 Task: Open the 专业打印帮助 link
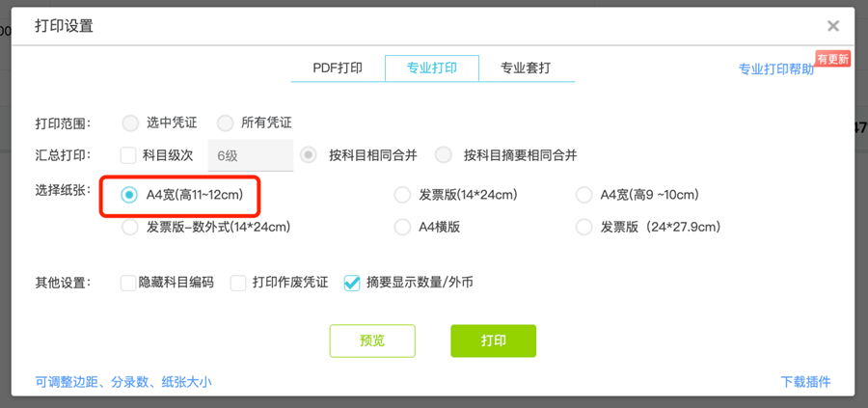pos(775,69)
